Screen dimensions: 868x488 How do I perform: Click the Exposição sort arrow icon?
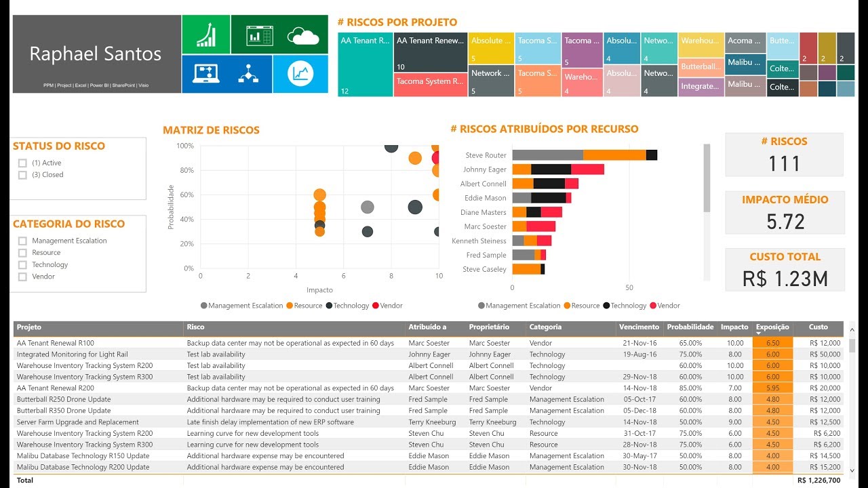pyautogui.click(x=759, y=333)
